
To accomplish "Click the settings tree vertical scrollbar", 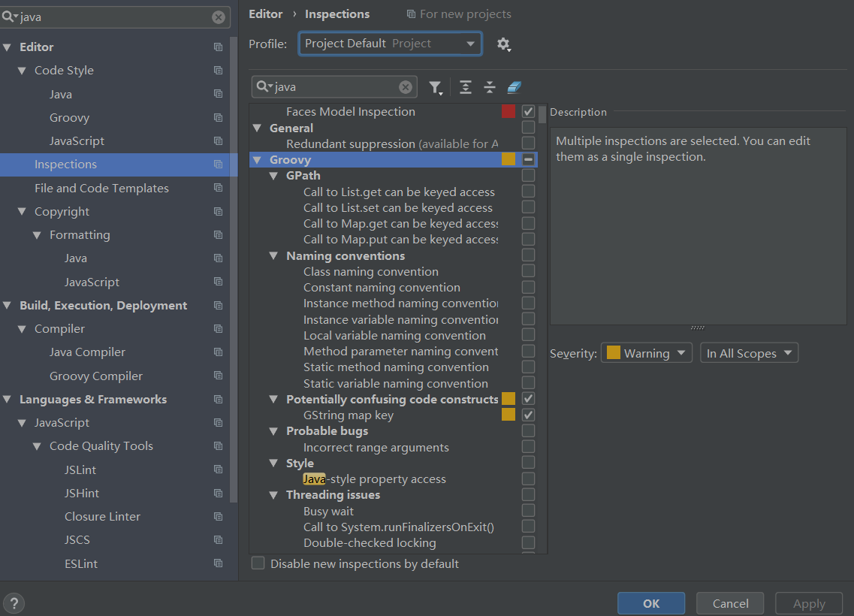I will (x=234, y=270).
